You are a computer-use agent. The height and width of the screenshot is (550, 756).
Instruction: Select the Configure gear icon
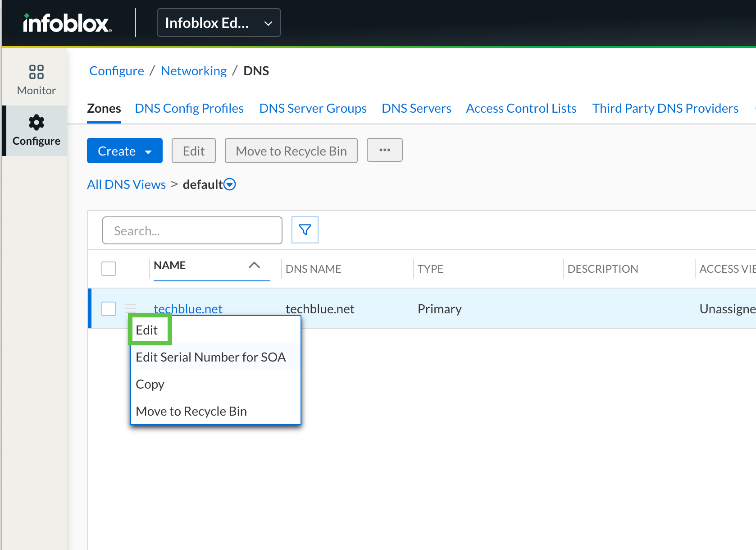36,123
